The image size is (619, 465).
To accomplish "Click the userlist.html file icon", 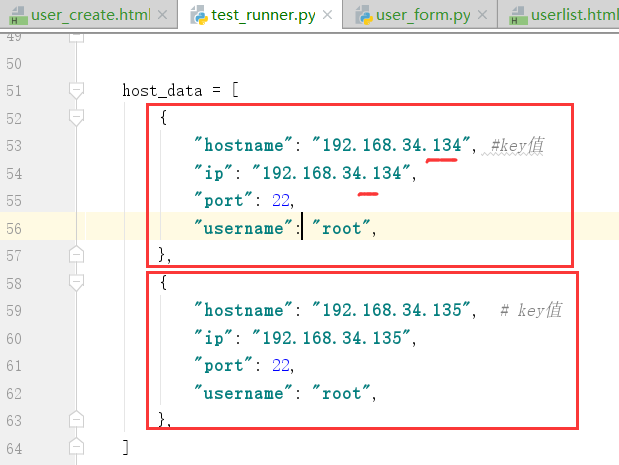I will [x=519, y=15].
